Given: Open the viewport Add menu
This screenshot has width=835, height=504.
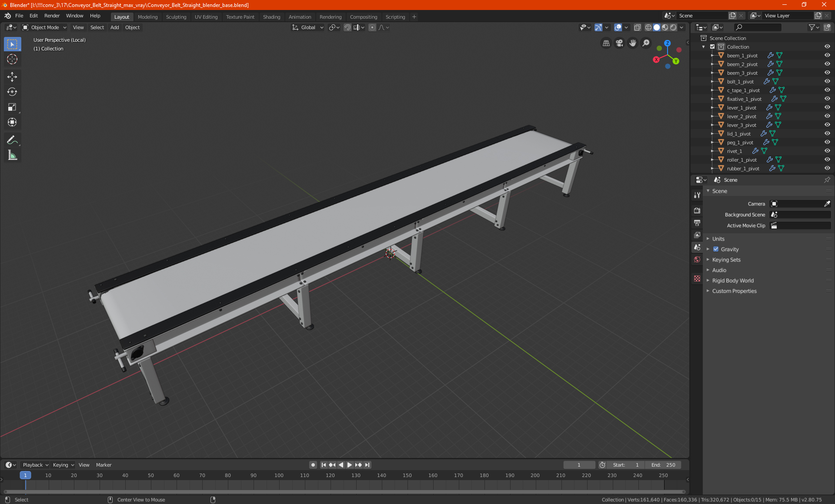Looking at the screenshot, I should pyautogui.click(x=114, y=27).
